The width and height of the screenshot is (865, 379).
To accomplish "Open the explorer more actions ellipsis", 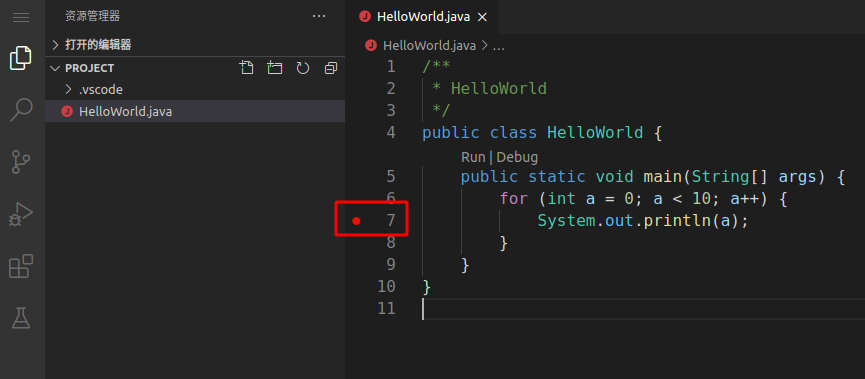I will pyautogui.click(x=319, y=17).
